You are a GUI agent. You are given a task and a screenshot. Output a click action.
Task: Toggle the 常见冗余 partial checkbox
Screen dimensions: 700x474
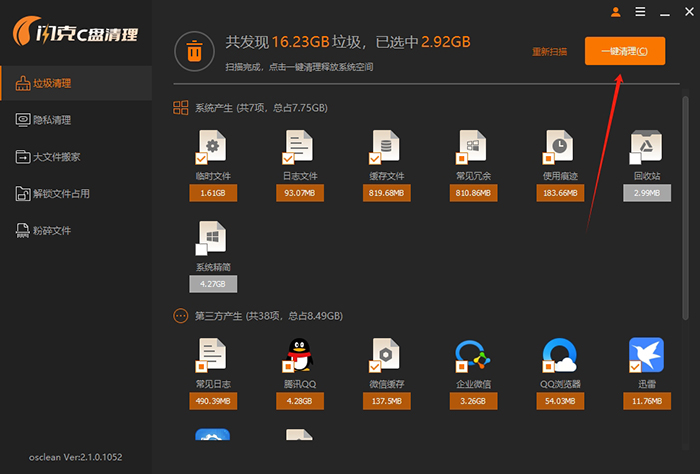click(461, 158)
